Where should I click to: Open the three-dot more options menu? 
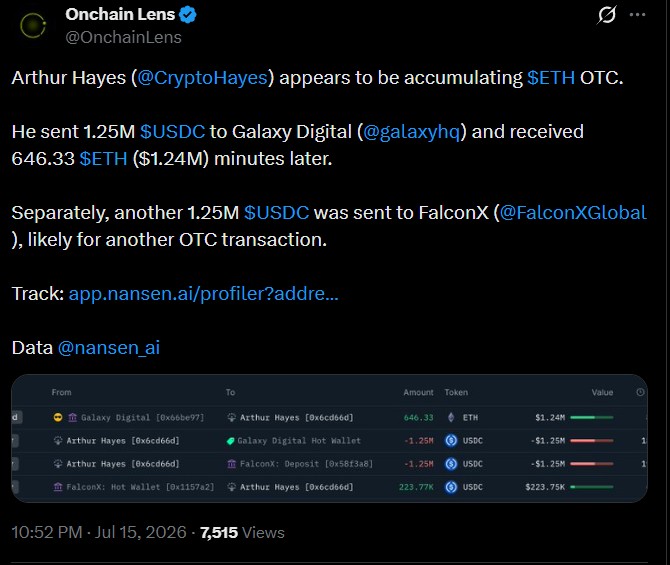(638, 15)
